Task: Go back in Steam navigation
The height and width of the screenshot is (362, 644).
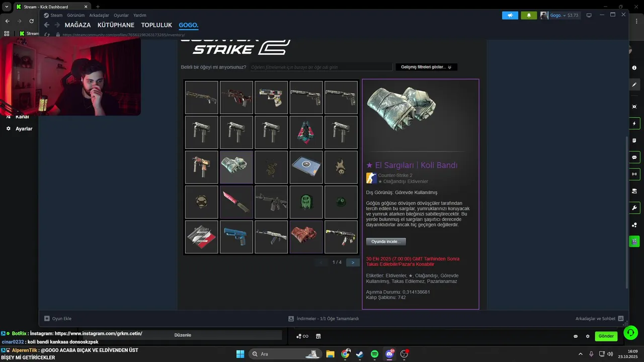Action: coord(47,25)
